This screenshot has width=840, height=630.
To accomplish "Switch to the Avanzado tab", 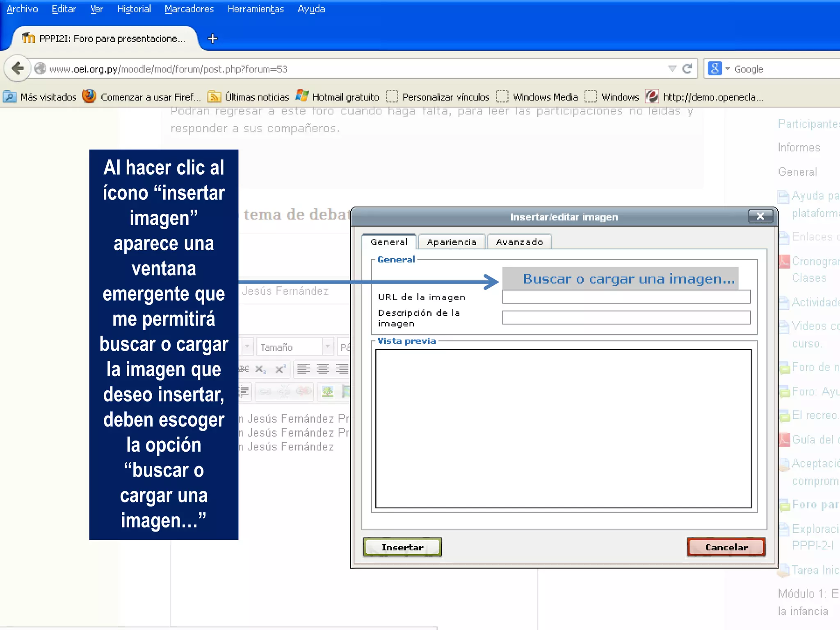I will [519, 242].
